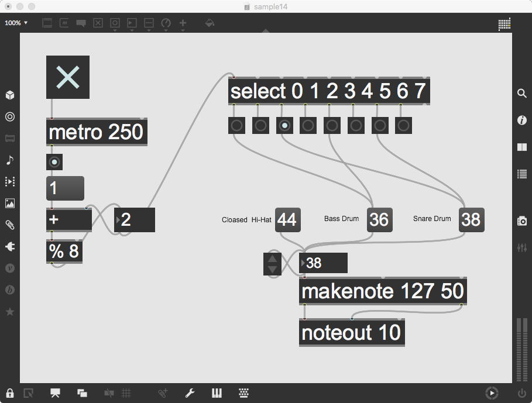Viewport: 532px width, 403px height.
Task: Open the circular scheduler icon at bottom right
Action: click(x=492, y=393)
